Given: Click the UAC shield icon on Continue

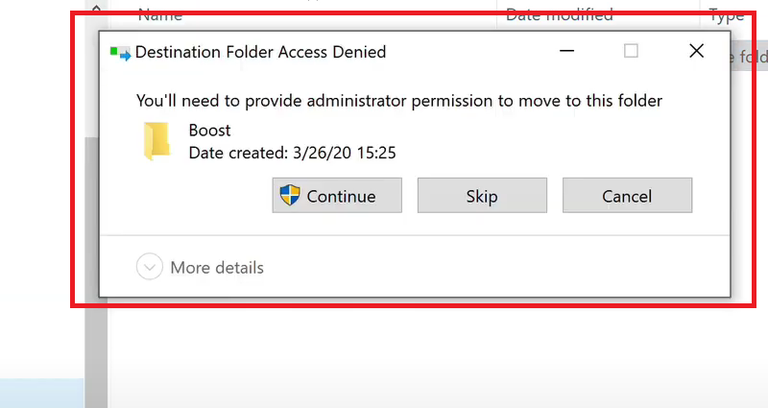Looking at the screenshot, I should 290,196.
